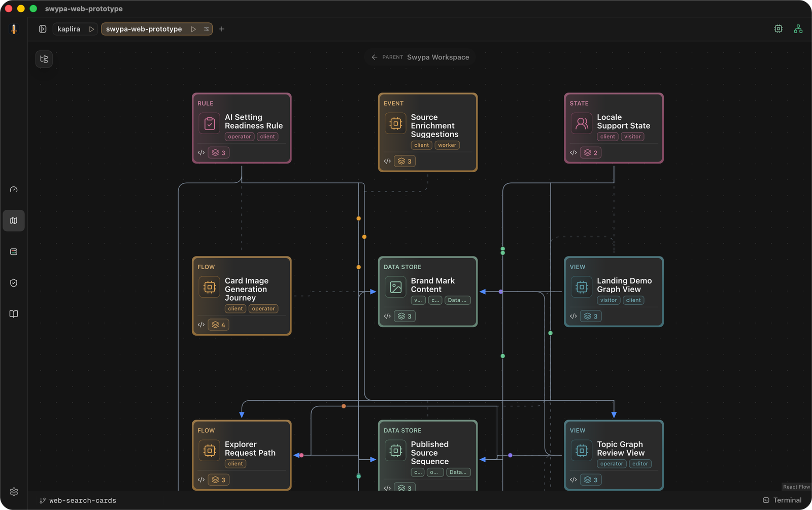This screenshot has width=812, height=510.
Task: Open the Terminal panel
Action: click(782, 500)
